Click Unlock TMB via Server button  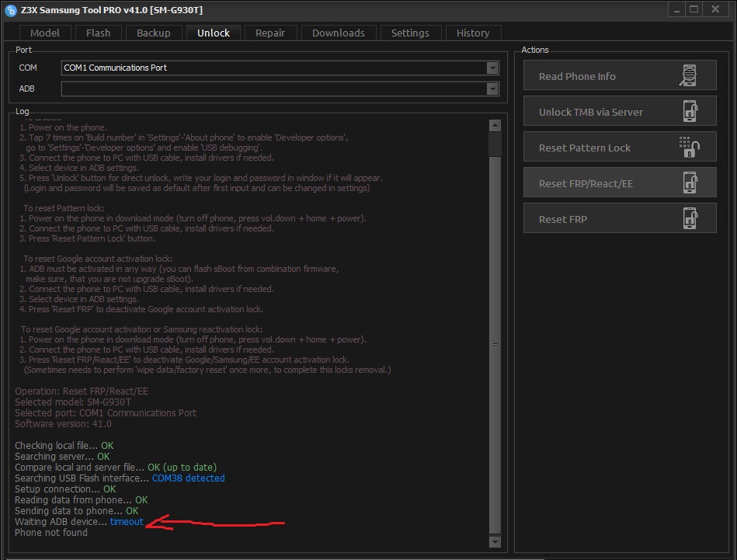620,111
